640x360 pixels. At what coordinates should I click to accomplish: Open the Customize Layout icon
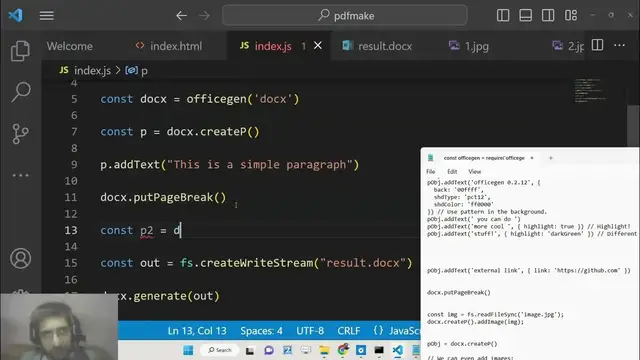point(571,16)
